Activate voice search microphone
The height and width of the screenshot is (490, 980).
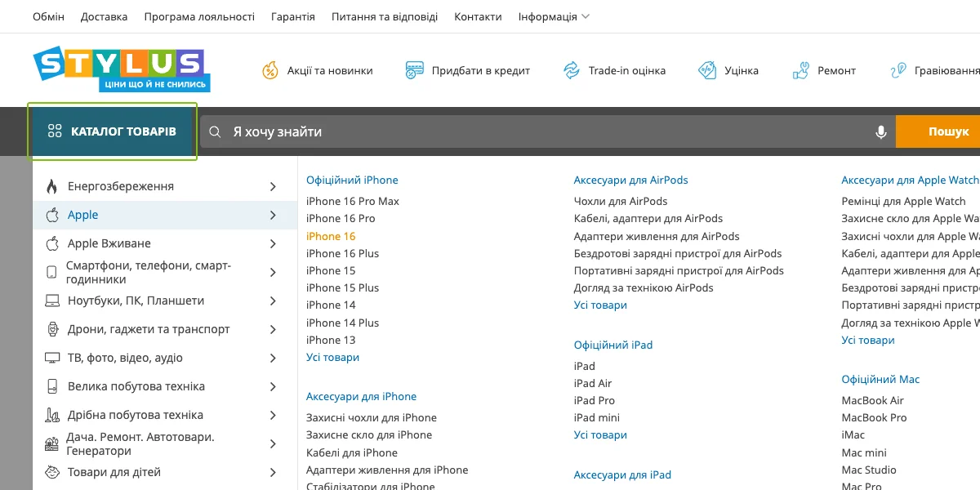pyautogui.click(x=881, y=131)
